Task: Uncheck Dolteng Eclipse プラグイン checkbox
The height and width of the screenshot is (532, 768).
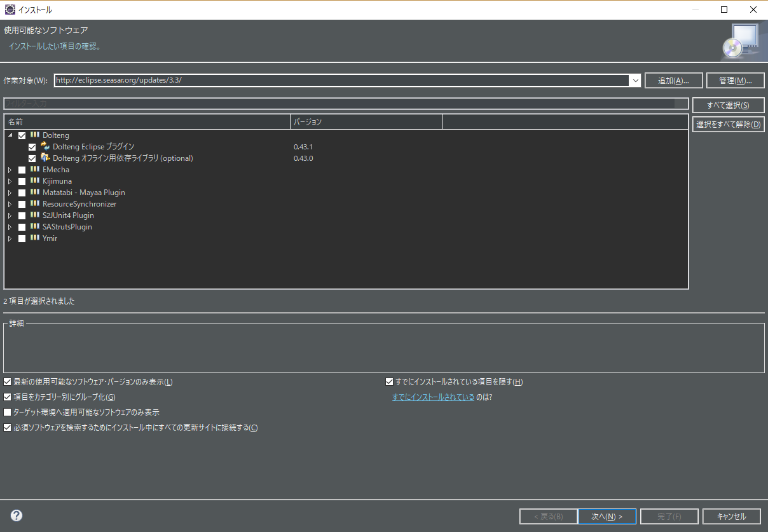Action: pos(32,147)
